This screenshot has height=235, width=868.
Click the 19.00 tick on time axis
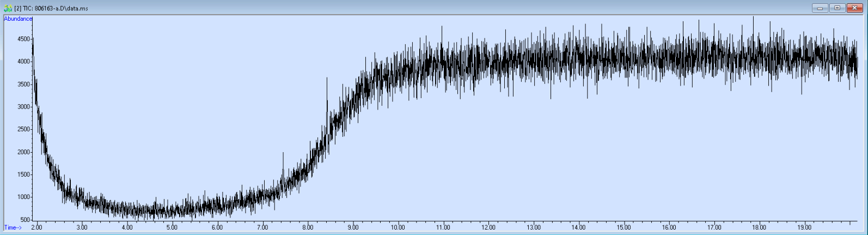click(x=804, y=227)
